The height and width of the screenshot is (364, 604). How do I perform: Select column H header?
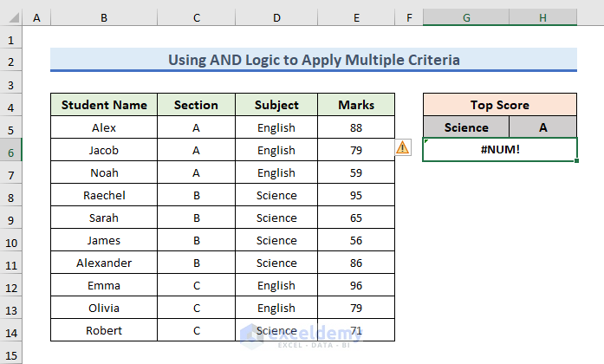click(543, 17)
